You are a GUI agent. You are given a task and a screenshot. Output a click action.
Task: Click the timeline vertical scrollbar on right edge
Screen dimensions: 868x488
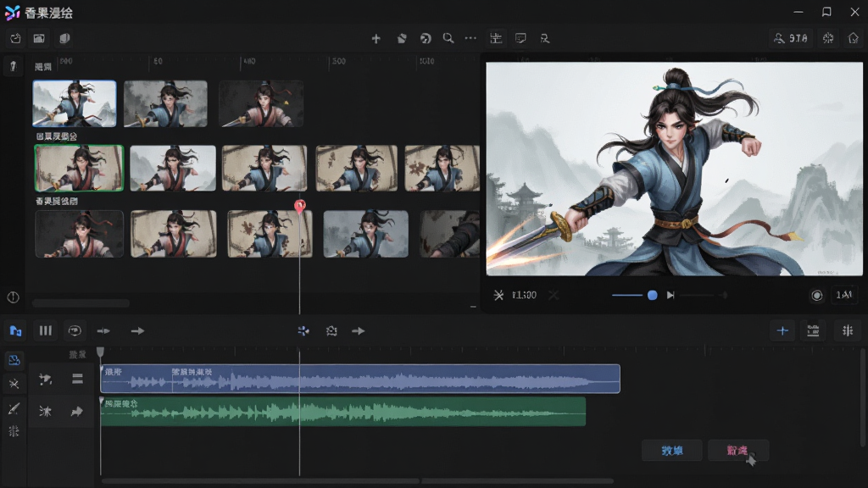point(864,397)
